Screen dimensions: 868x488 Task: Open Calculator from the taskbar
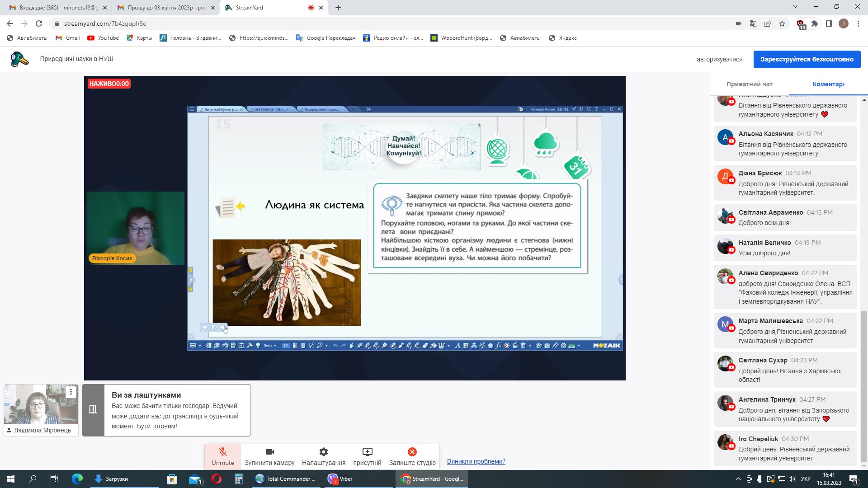click(239, 479)
